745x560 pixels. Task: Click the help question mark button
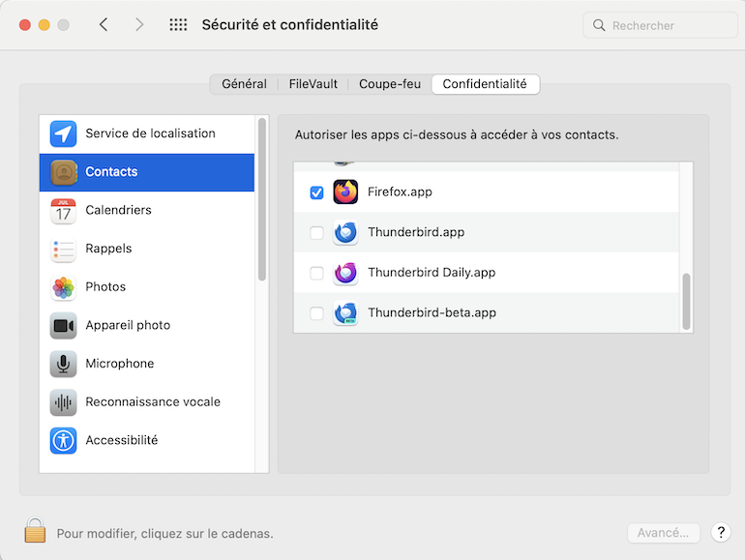coord(720,532)
